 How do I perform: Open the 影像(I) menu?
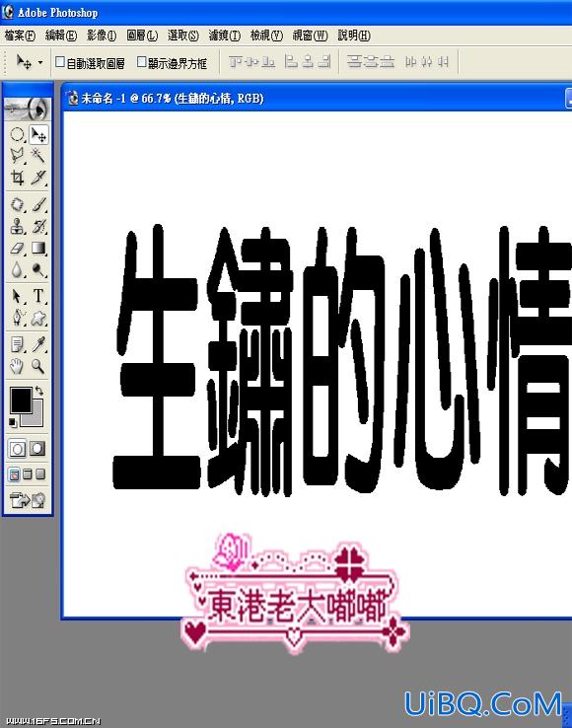pyautogui.click(x=102, y=36)
